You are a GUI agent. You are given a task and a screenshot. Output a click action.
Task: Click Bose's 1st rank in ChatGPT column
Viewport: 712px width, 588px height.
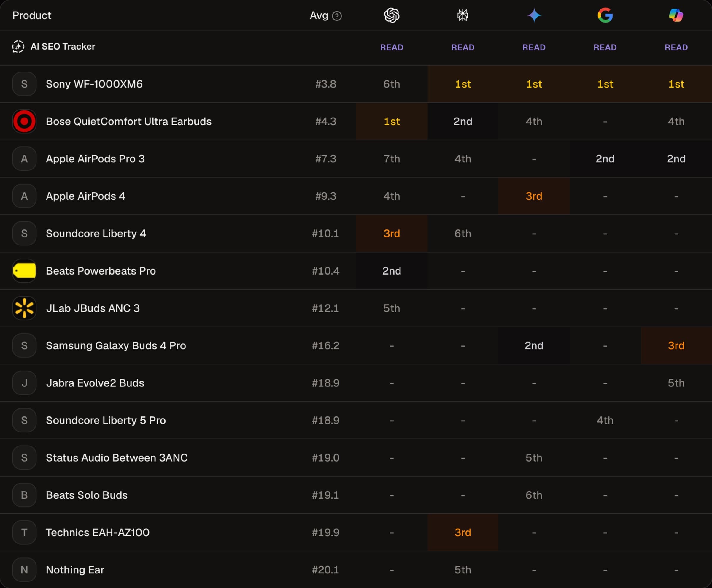392,121
